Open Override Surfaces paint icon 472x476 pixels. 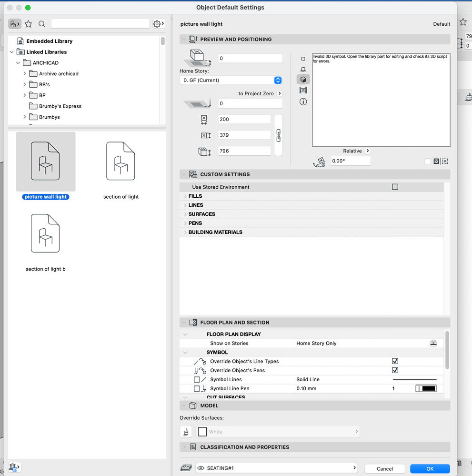pyautogui.click(x=186, y=432)
